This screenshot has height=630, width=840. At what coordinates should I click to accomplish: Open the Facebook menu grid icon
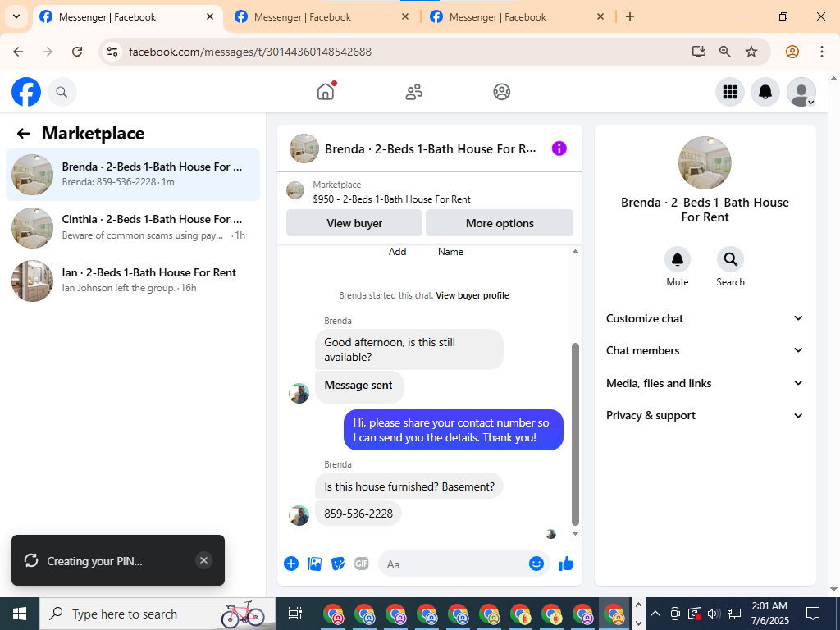[729, 92]
